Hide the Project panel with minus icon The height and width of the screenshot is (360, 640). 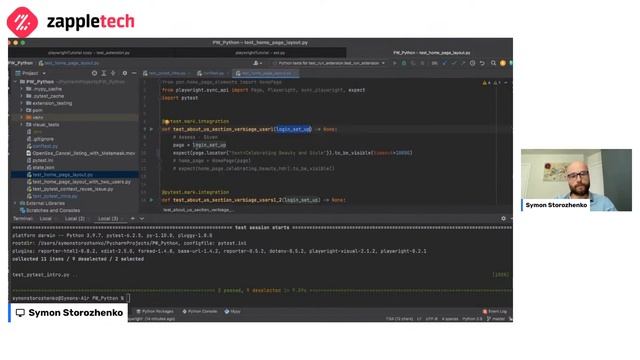click(134, 73)
